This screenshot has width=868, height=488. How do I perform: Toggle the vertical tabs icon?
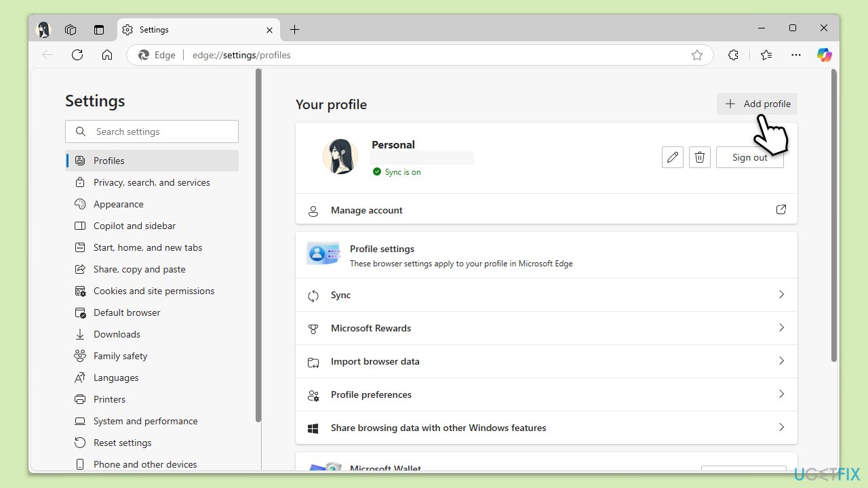[x=99, y=30]
